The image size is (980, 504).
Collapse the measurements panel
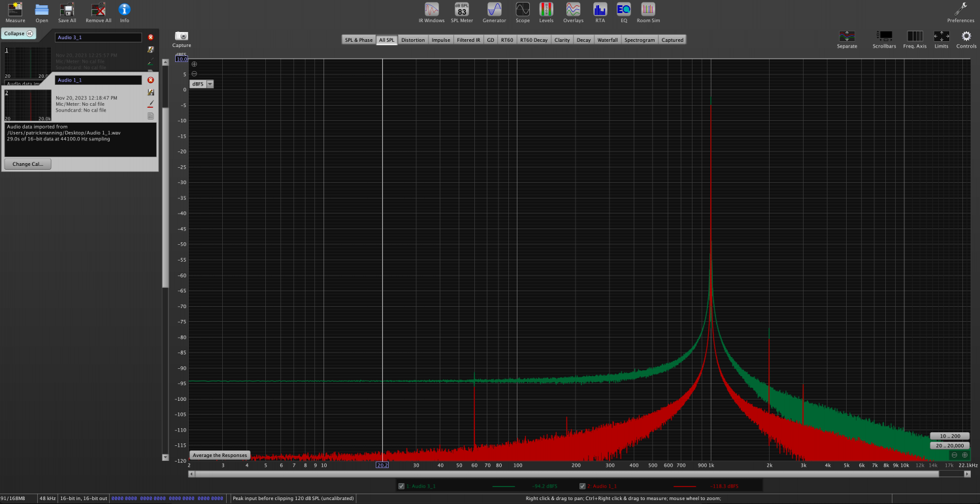(18, 33)
